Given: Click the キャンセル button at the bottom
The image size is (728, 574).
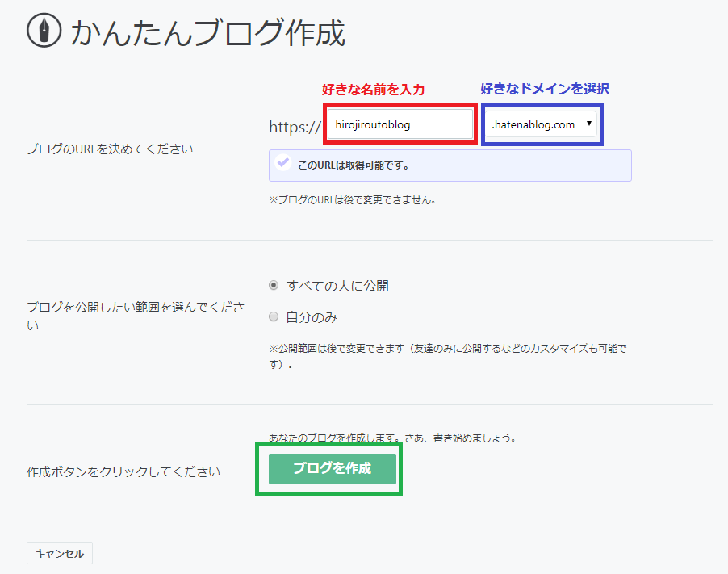Looking at the screenshot, I should (x=59, y=553).
